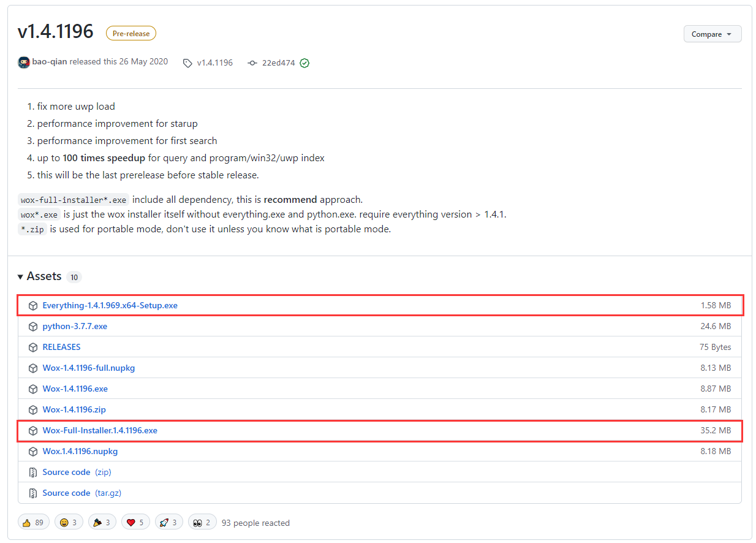Download Wox.1.4.1196.nupkg
The image size is (756, 543).
80,451
